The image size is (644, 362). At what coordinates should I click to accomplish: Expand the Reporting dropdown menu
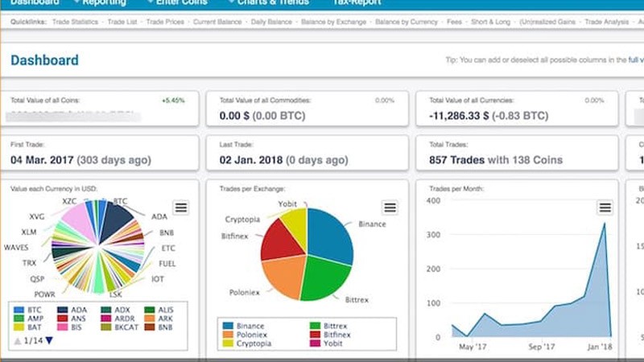(103, 3)
